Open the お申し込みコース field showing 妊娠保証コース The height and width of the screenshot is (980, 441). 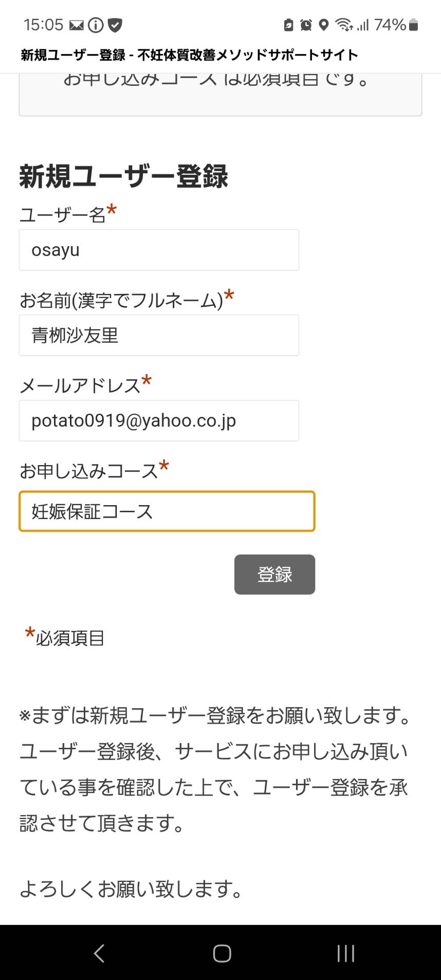tap(167, 511)
